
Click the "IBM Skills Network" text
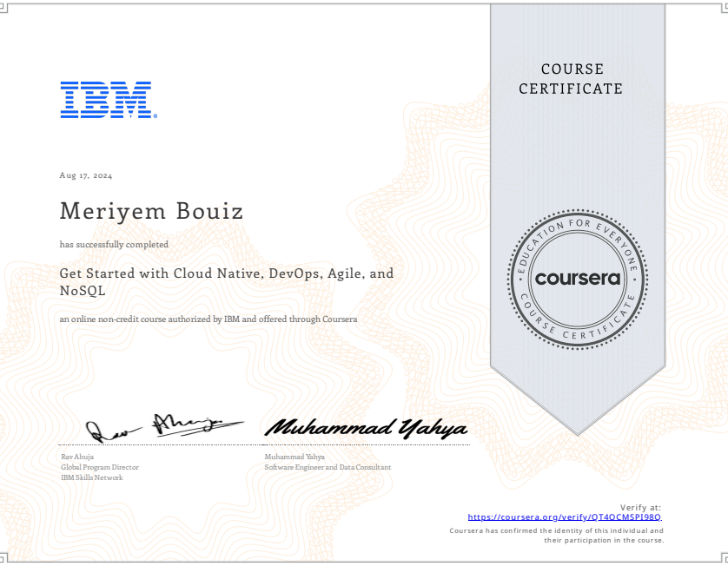pyautogui.click(x=91, y=477)
